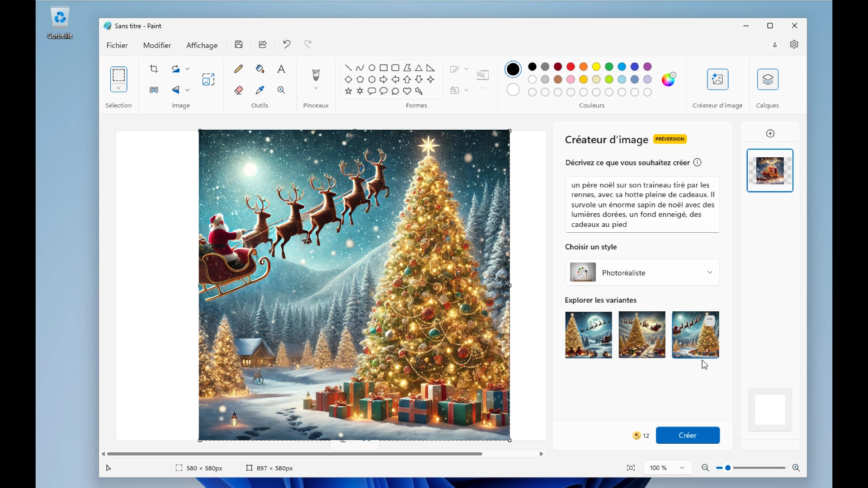Select the layer thumbnail with sleigh
This screenshot has width=868, height=488.
tap(770, 170)
